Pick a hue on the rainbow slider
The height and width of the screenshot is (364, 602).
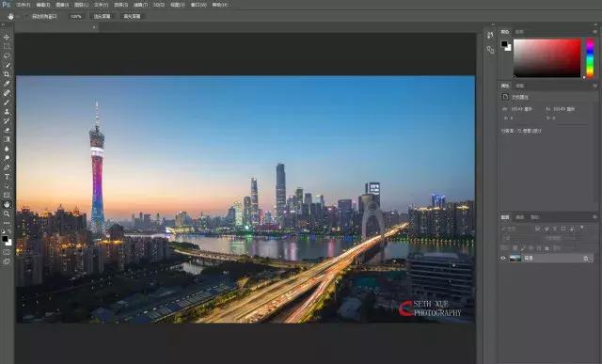[x=590, y=58]
